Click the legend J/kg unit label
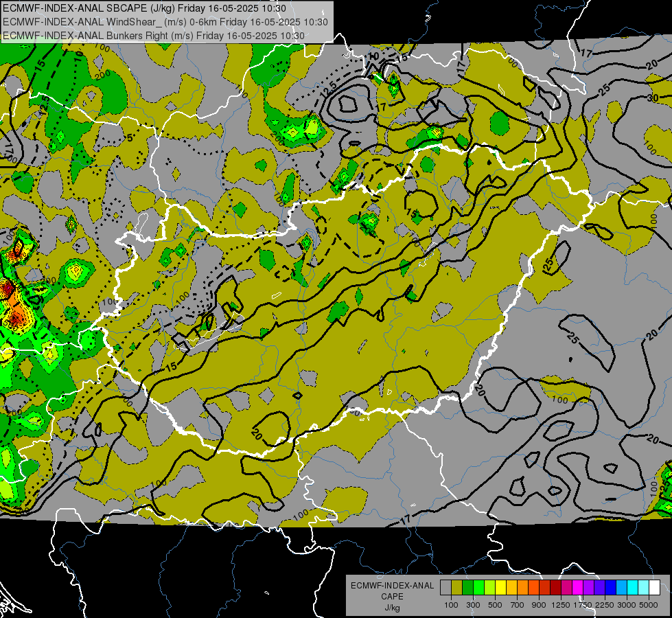The width and height of the screenshot is (672, 618). pyautogui.click(x=392, y=608)
